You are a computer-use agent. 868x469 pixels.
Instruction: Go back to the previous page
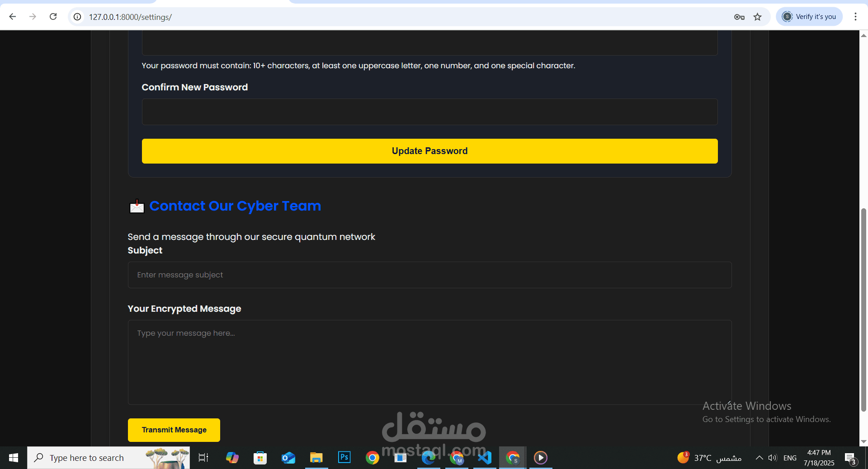(x=13, y=17)
